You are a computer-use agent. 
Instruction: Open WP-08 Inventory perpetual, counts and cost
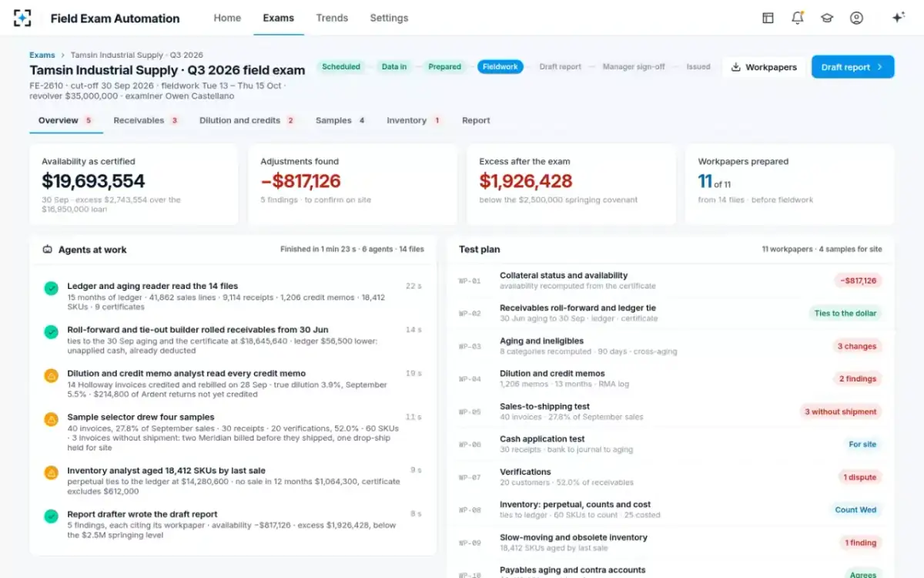[x=670, y=509]
